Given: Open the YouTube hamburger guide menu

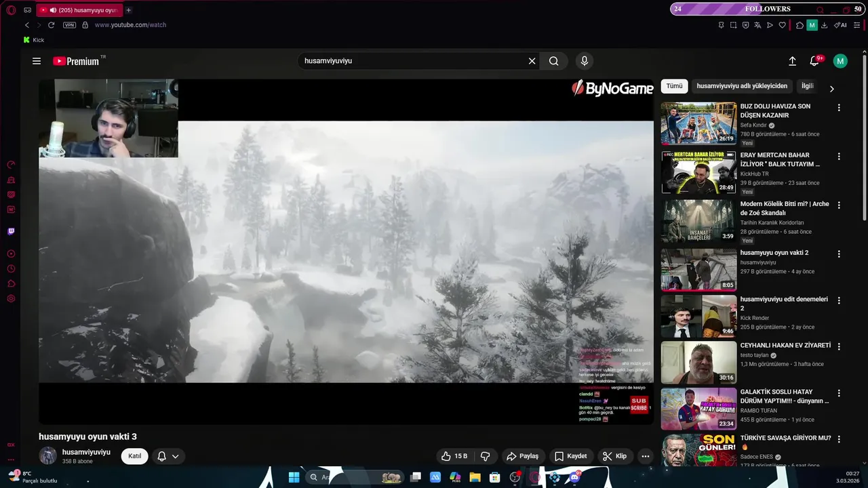Looking at the screenshot, I should (37, 61).
